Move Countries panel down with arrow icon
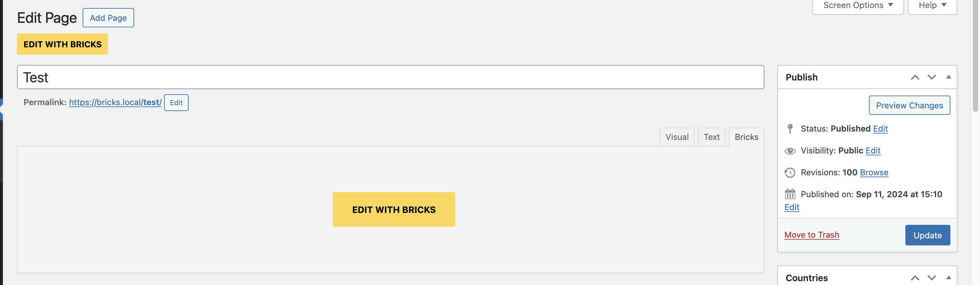Viewport: 980px width, 285px height. 931,278
